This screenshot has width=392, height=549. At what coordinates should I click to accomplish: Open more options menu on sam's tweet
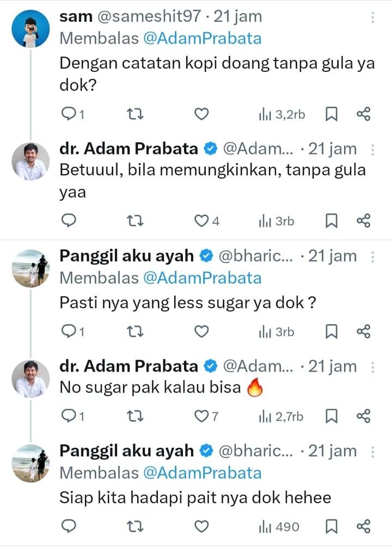pyautogui.click(x=372, y=17)
